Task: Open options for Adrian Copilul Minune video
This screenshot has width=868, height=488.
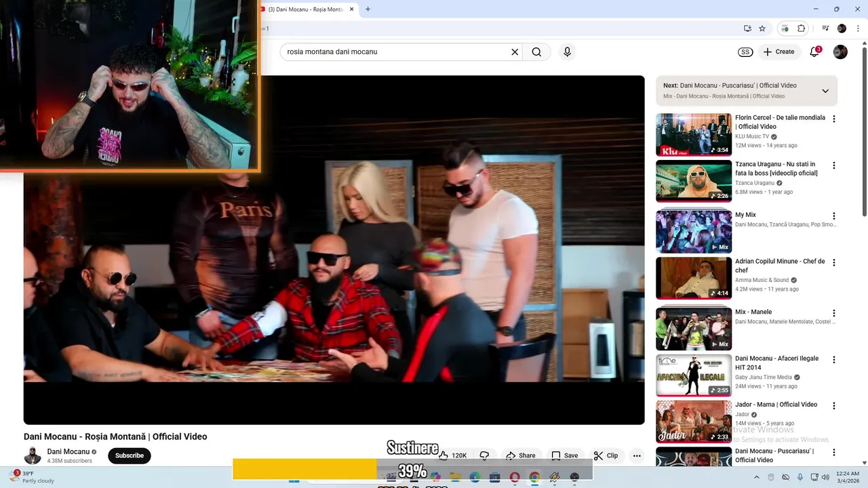Action: coord(834,262)
